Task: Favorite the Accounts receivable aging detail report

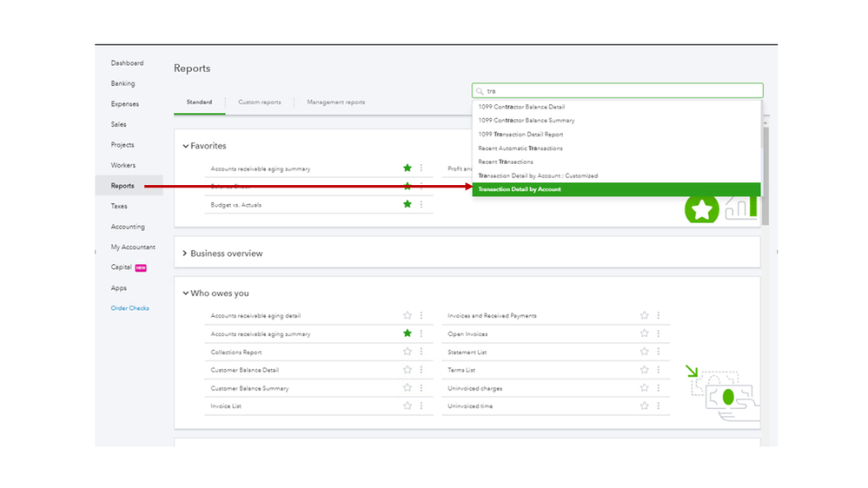Action: [x=407, y=316]
